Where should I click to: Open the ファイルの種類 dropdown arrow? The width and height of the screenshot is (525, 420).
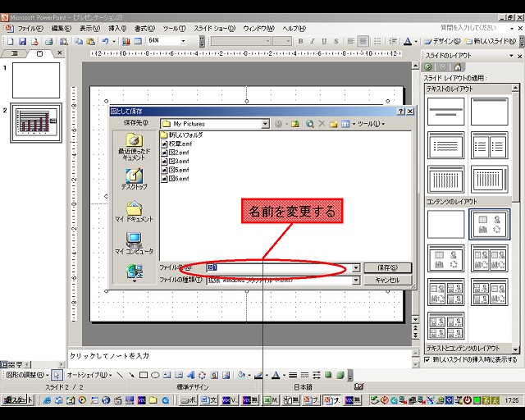356,280
